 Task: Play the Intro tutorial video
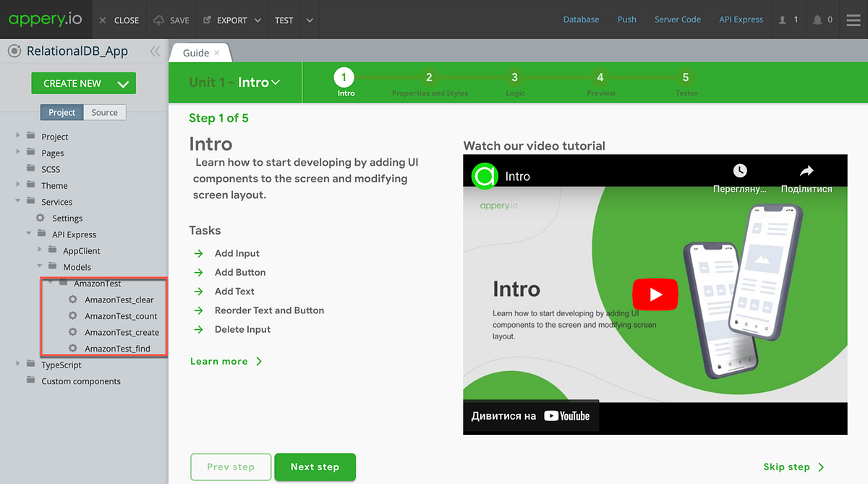tap(655, 294)
